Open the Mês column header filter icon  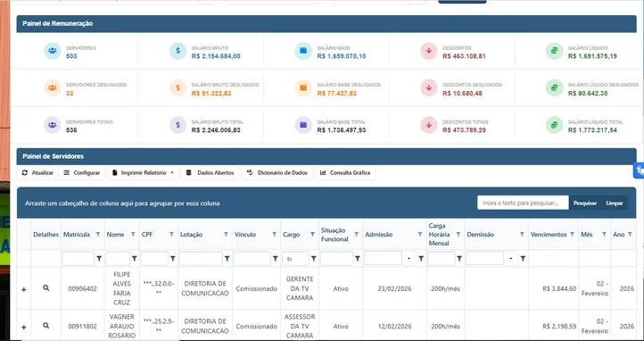[x=604, y=234]
